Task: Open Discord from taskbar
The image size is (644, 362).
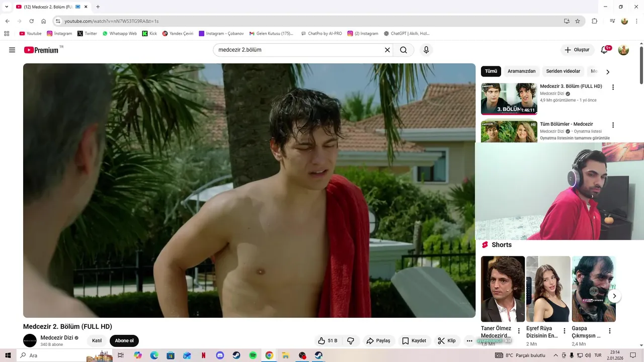Action: point(220,355)
